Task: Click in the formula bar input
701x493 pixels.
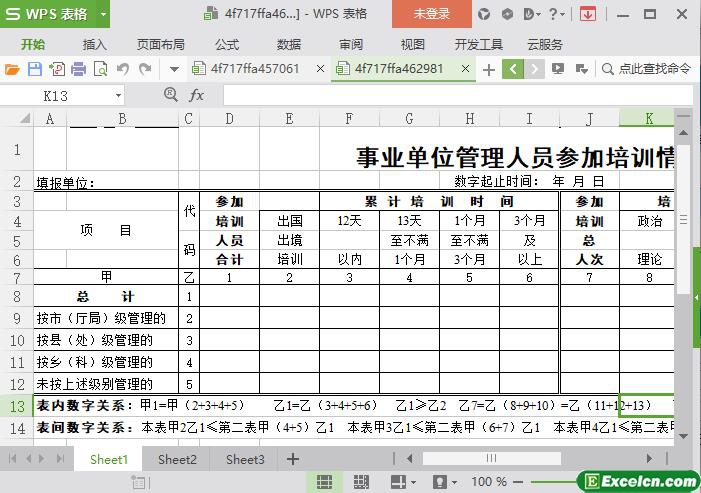Action: coord(457,96)
